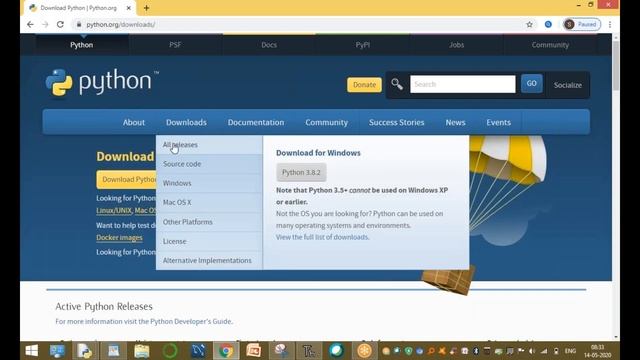Click the network signal icon in system tray
Screen dimensions: 640x360
point(544,351)
